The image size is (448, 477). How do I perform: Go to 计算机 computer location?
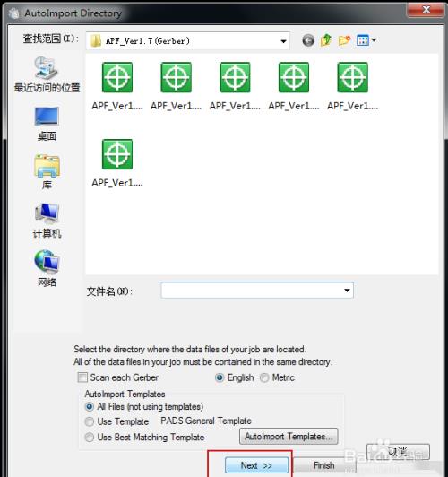(47, 221)
